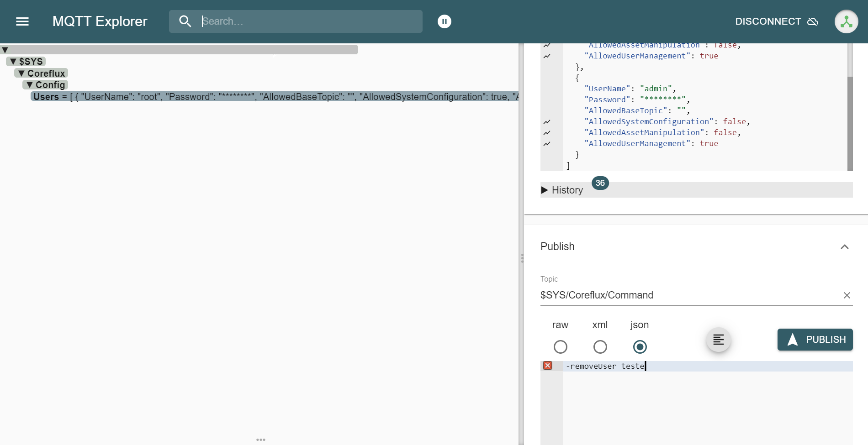Click sparkline icon beside AllowedSystemConfiguration line
Image resolution: width=868 pixels, height=445 pixels.
click(x=547, y=121)
